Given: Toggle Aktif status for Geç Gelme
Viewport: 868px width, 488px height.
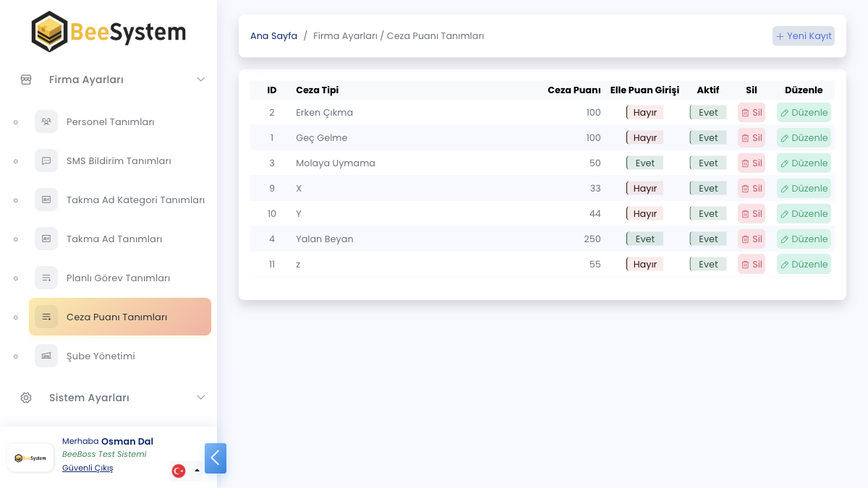Looking at the screenshot, I should click(708, 138).
